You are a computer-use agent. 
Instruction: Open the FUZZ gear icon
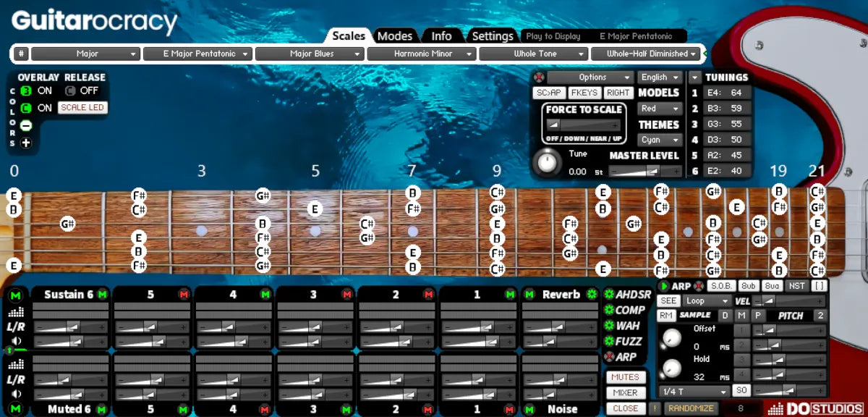tap(608, 341)
